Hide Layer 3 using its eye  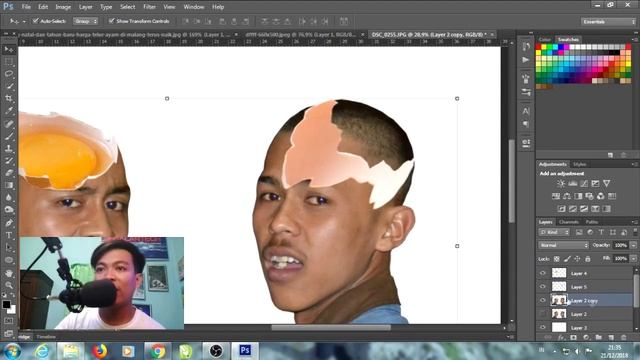click(x=542, y=327)
